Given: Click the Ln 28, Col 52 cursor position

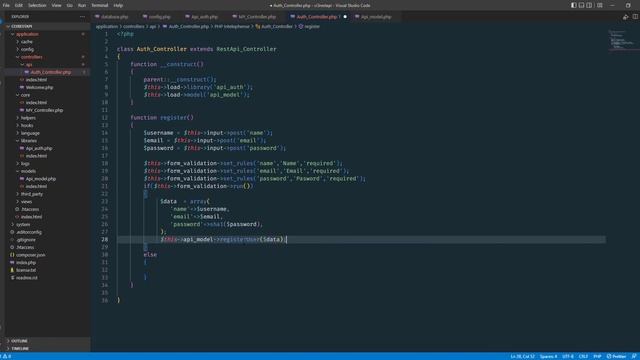Looking at the screenshot, I should coord(522,356).
